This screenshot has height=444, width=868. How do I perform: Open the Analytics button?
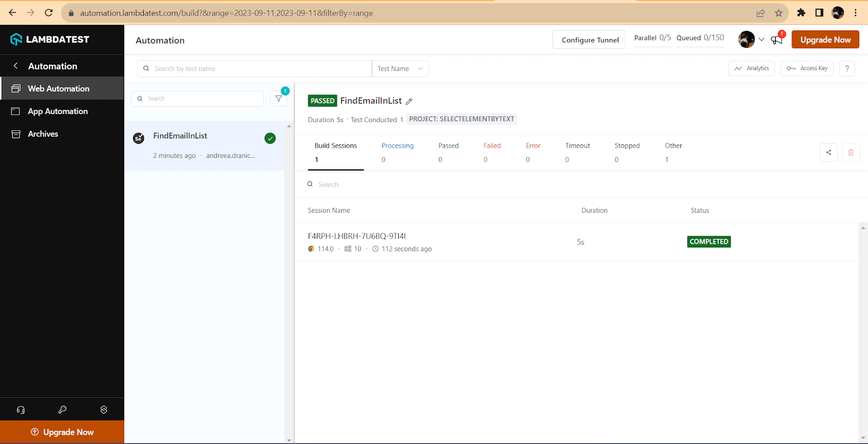point(751,68)
